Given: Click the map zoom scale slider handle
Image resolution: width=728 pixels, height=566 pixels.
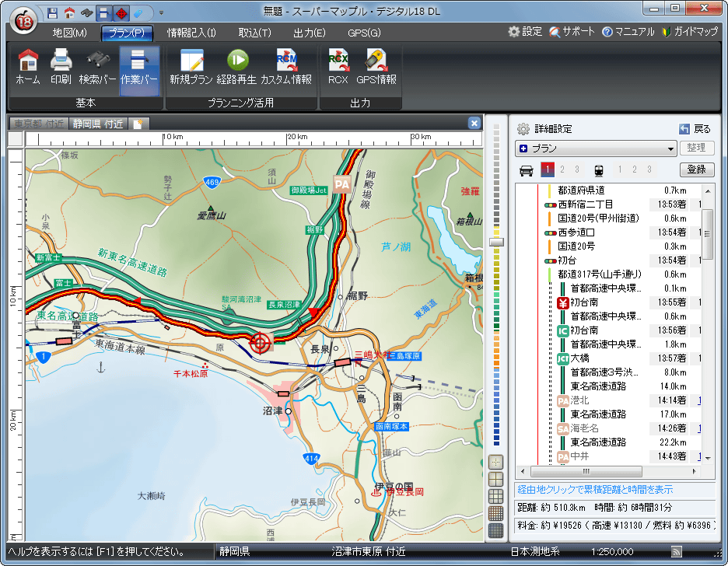Looking at the screenshot, I should click(x=495, y=242).
